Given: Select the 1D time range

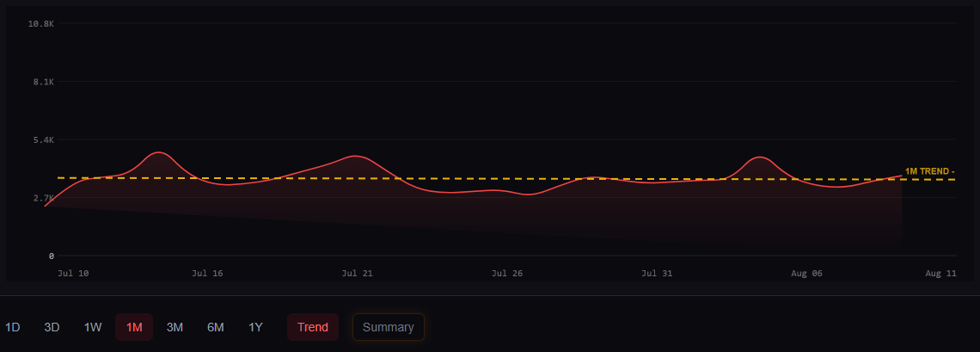Looking at the screenshot, I should click(x=13, y=327).
